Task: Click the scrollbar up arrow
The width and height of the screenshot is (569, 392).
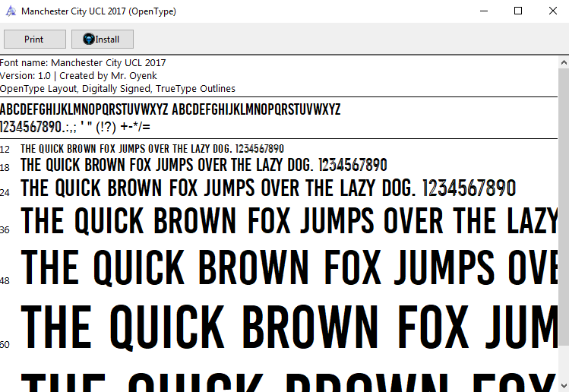Action: point(564,62)
